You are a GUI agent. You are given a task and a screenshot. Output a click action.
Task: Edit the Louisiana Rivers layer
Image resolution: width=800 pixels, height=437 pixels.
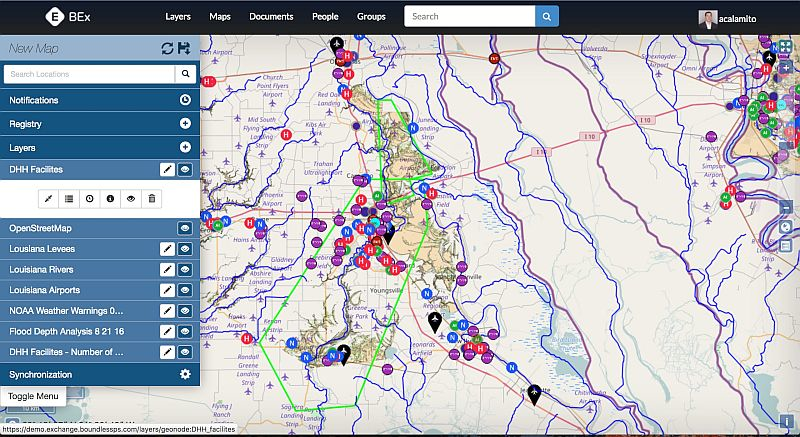tap(168, 269)
